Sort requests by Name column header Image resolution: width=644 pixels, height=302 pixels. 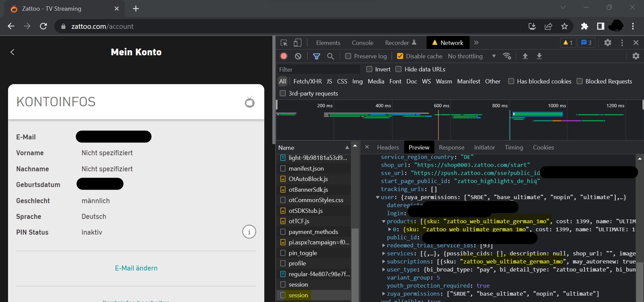[x=314, y=147]
